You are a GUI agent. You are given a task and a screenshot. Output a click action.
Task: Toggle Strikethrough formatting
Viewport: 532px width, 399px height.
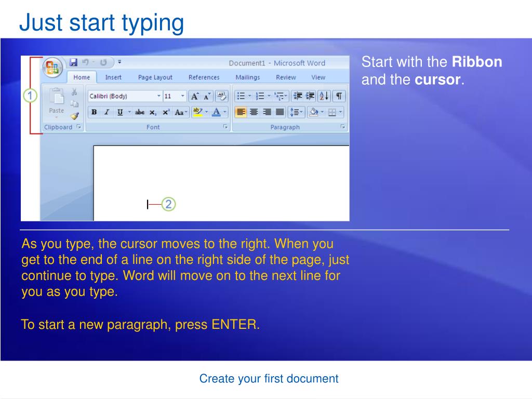click(140, 112)
